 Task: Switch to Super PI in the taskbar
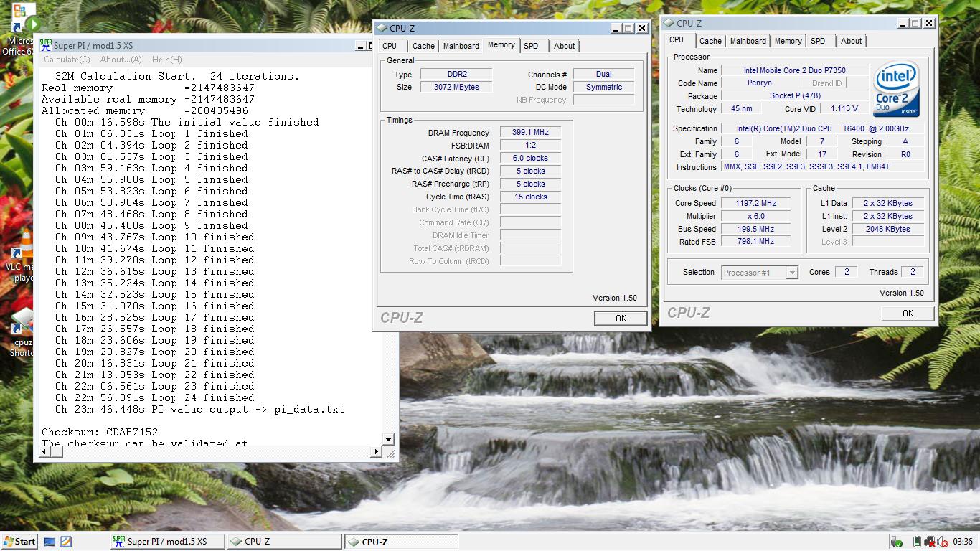click(x=166, y=542)
